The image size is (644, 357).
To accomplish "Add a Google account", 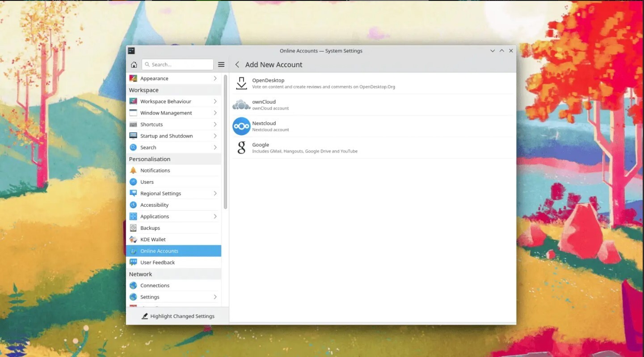I will tap(372, 148).
